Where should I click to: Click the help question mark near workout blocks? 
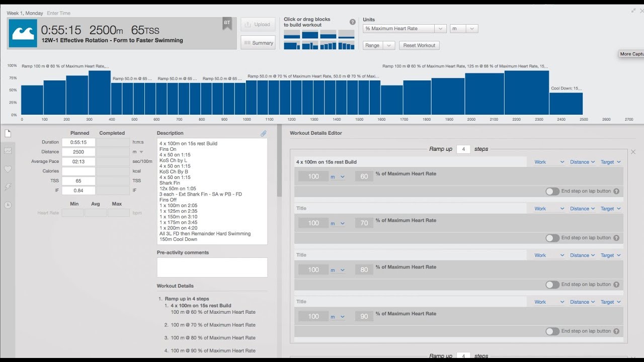353,22
